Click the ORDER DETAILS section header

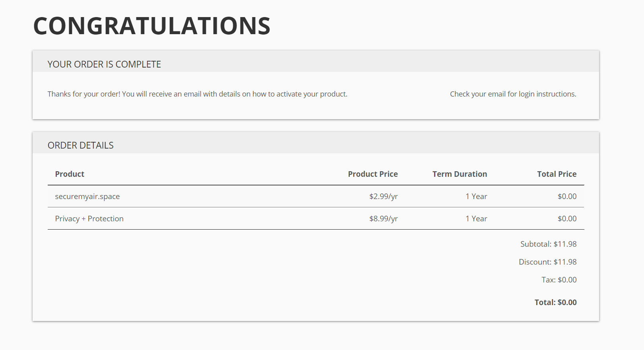click(81, 145)
